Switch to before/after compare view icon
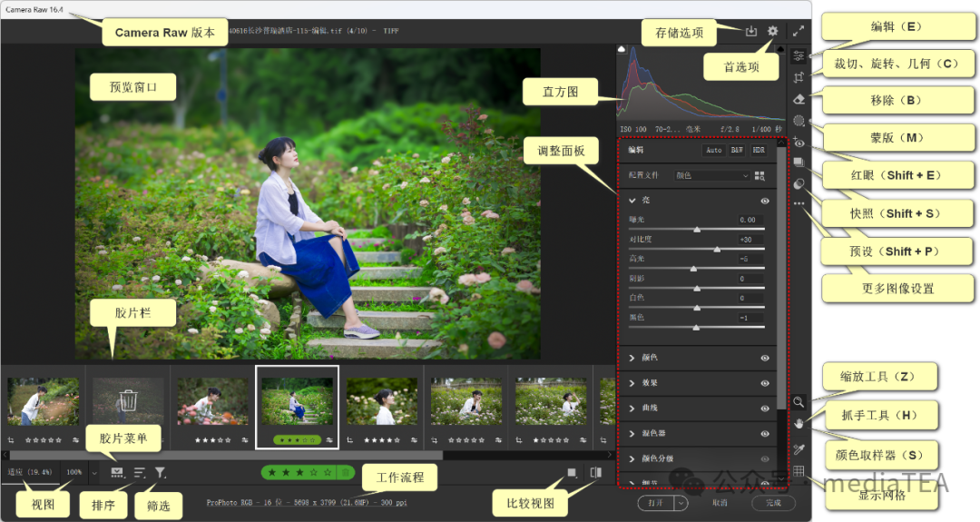The width and height of the screenshot is (980, 522). coord(595,473)
